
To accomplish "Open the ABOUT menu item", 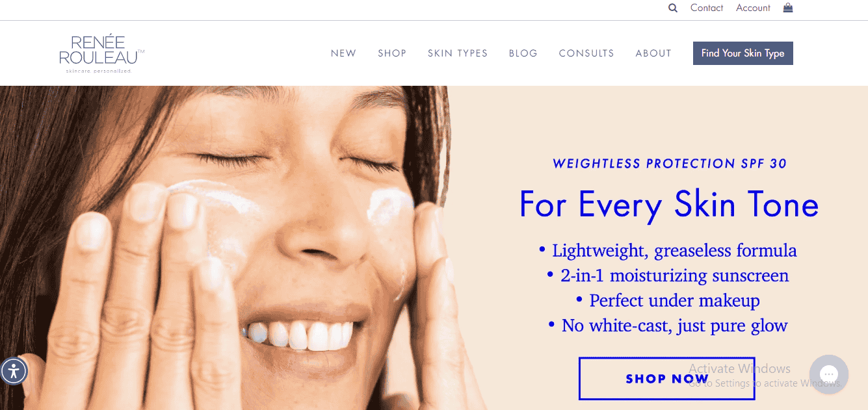I will pos(653,53).
